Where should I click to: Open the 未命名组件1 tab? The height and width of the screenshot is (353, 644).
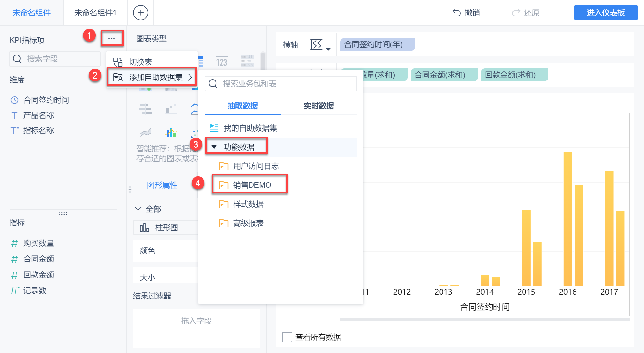pyautogui.click(x=95, y=13)
